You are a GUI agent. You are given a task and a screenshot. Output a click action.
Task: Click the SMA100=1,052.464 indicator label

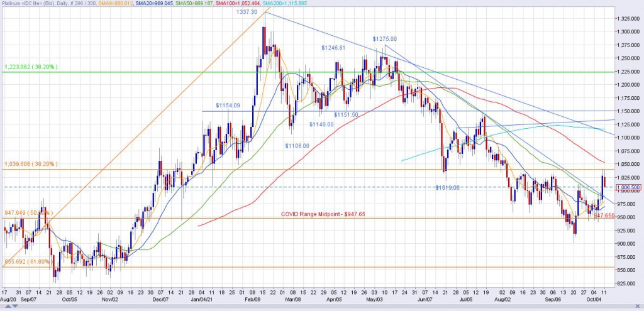coord(237,3)
